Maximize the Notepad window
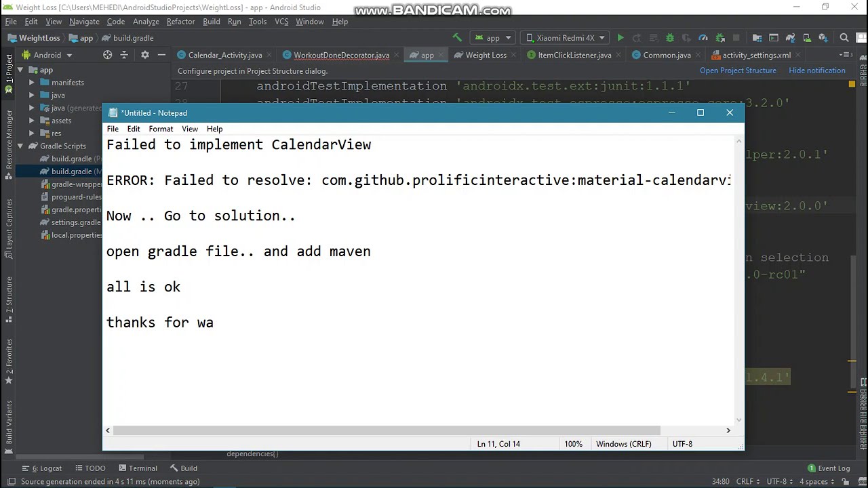The image size is (868, 488). [x=701, y=113]
